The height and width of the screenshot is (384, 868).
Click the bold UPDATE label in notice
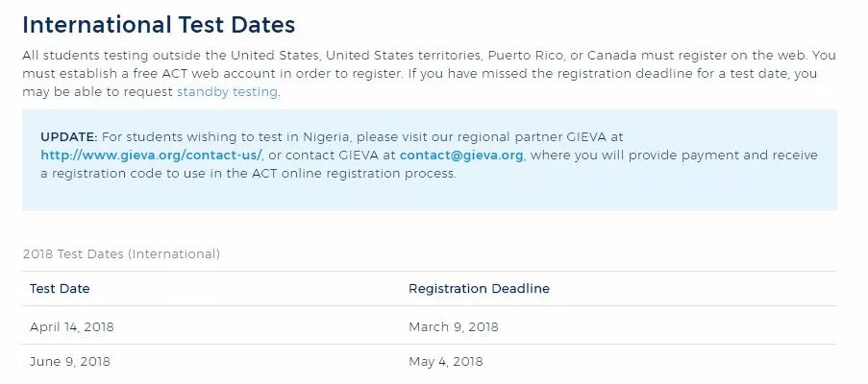(x=69, y=137)
